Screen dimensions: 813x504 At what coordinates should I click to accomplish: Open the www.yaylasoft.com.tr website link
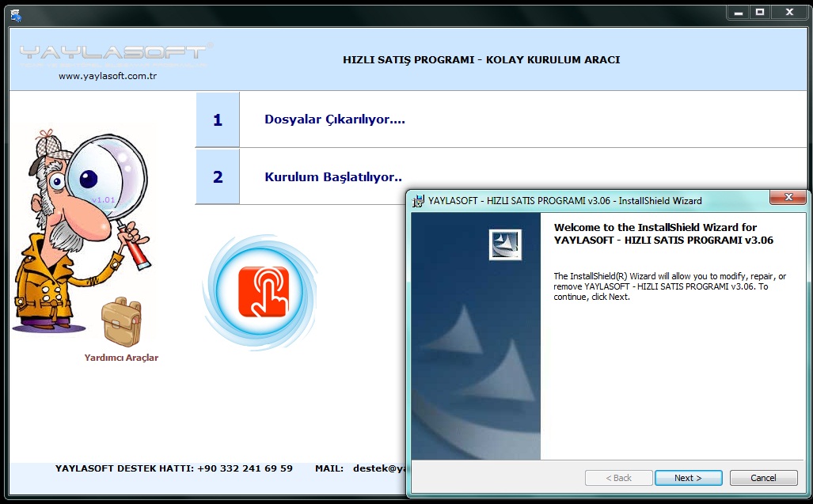tap(108, 76)
